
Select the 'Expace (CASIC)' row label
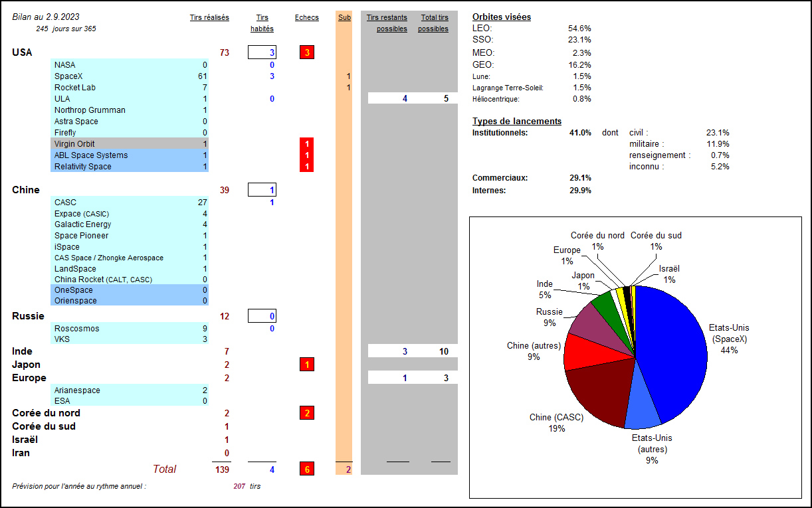(82, 214)
